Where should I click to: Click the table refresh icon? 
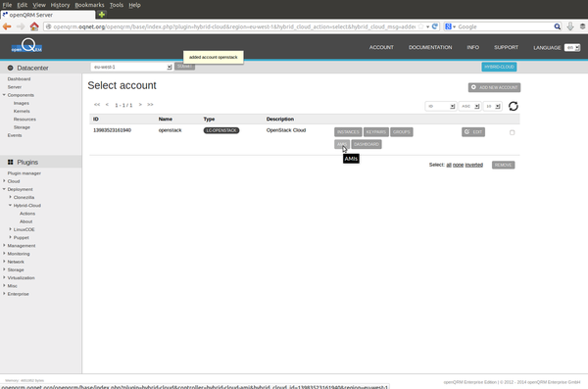(513, 106)
